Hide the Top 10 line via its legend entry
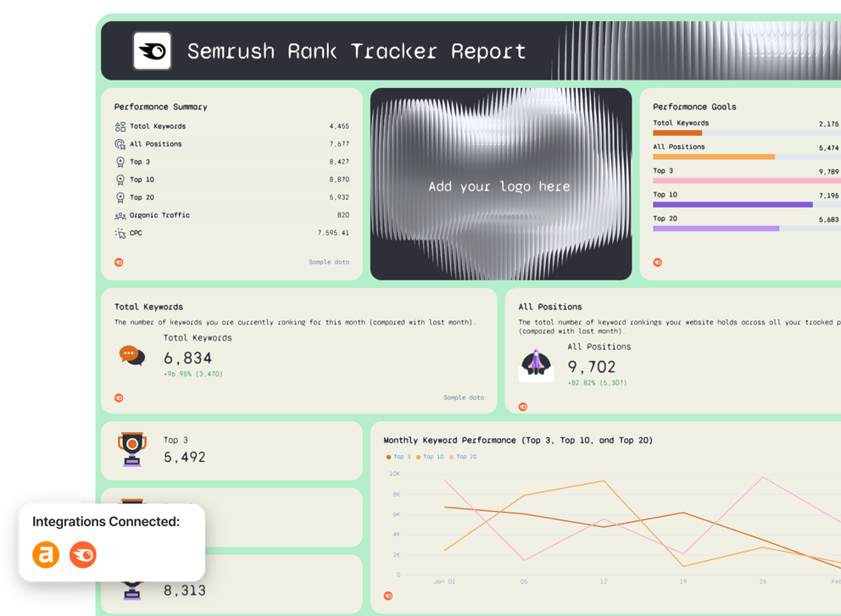This screenshot has height=616, width=841. pyautogui.click(x=430, y=456)
